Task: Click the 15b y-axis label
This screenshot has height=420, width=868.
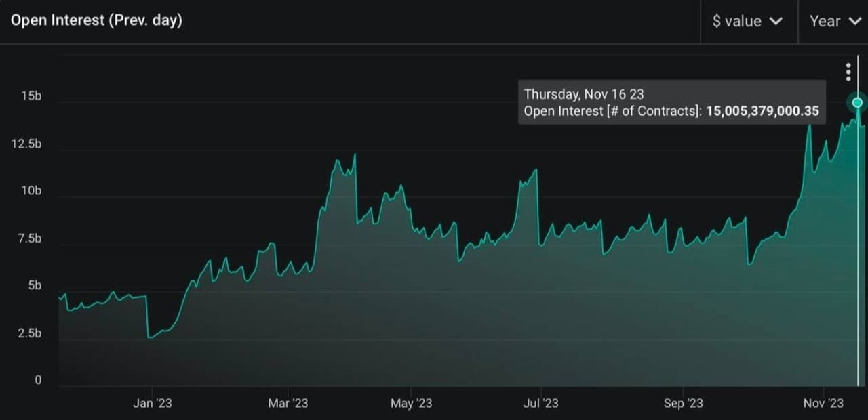Action: (31, 96)
